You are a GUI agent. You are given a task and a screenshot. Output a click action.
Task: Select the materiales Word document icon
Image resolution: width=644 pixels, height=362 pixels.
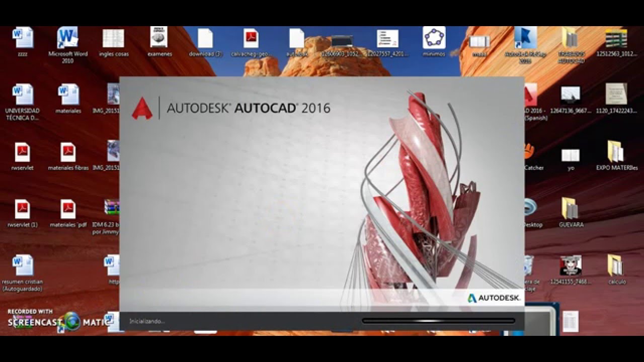coord(68,95)
